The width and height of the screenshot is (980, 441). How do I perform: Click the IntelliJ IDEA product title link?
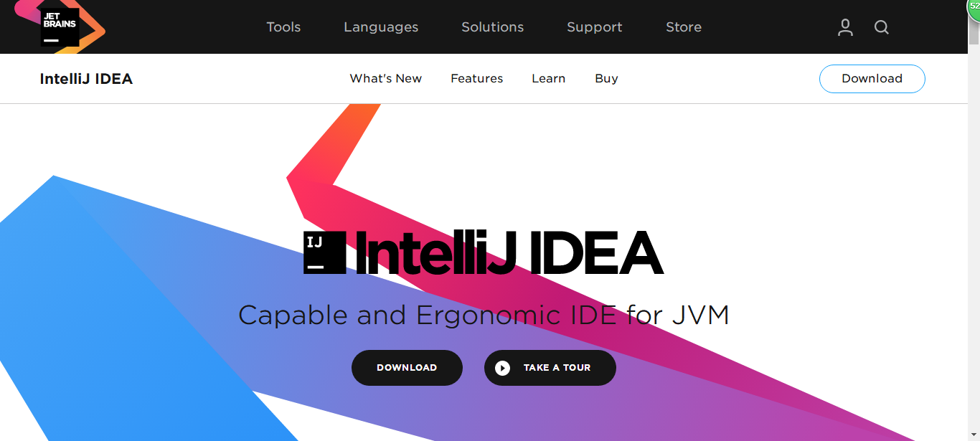[86, 79]
